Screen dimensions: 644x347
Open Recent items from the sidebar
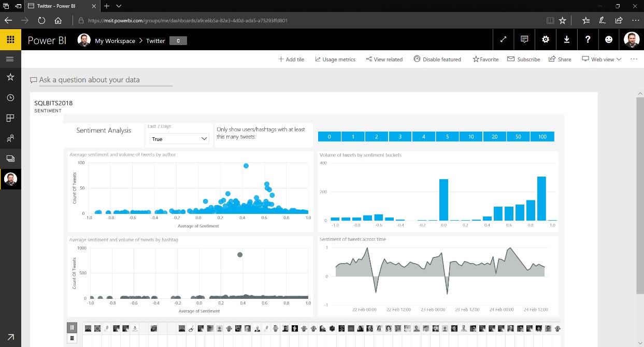coord(9,97)
